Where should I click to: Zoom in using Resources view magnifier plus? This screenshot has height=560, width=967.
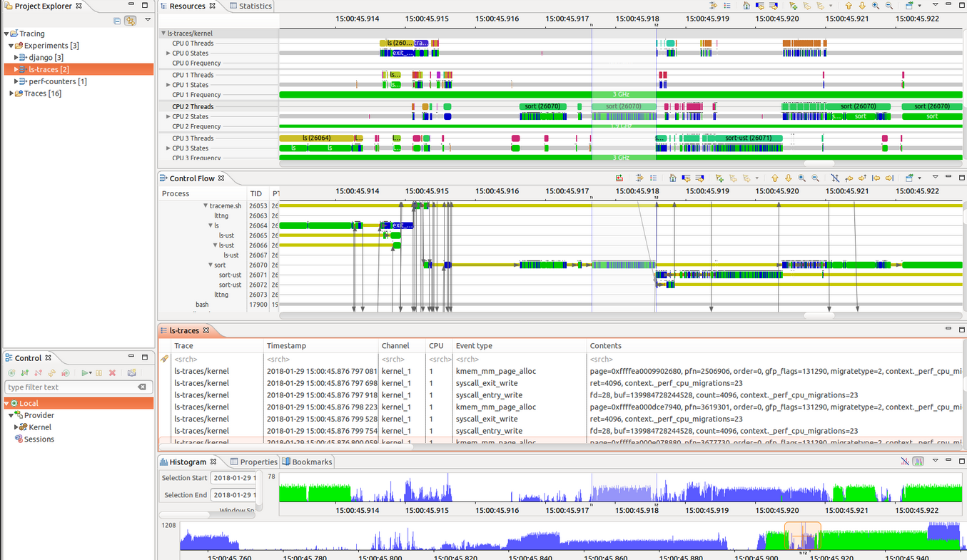(876, 6)
